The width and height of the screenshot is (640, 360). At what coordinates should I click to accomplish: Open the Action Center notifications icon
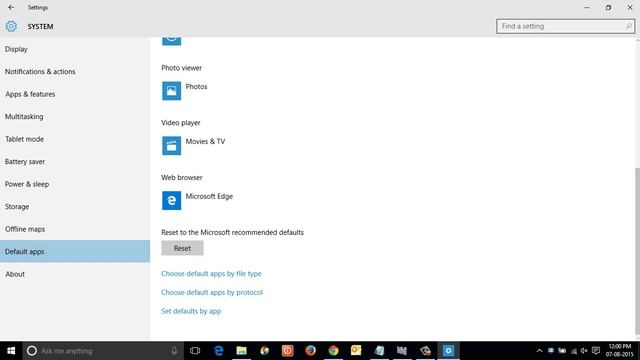click(x=596, y=351)
